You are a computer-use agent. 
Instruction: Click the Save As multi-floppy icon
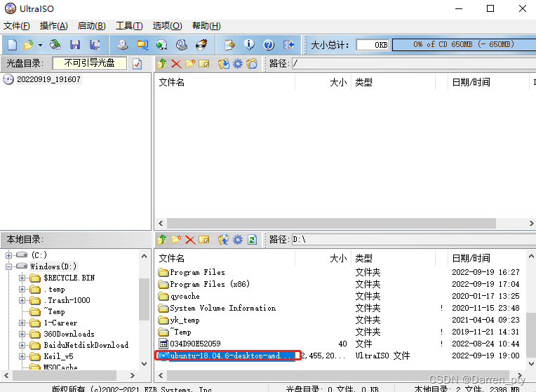point(95,45)
